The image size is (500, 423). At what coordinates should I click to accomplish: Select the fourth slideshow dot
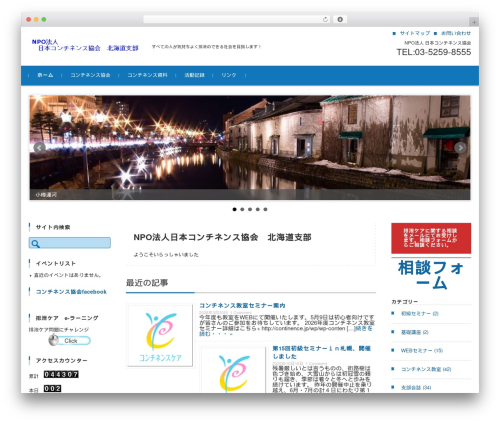coord(257,209)
